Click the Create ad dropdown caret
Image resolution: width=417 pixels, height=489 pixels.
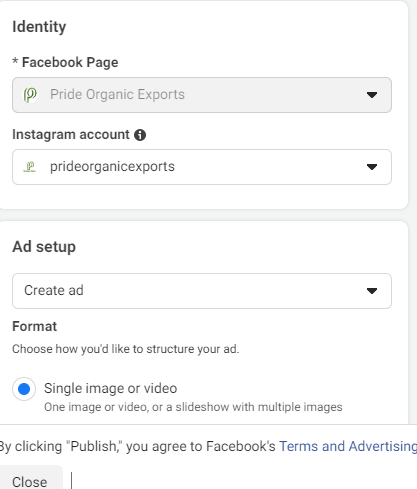click(x=372, y=291)
